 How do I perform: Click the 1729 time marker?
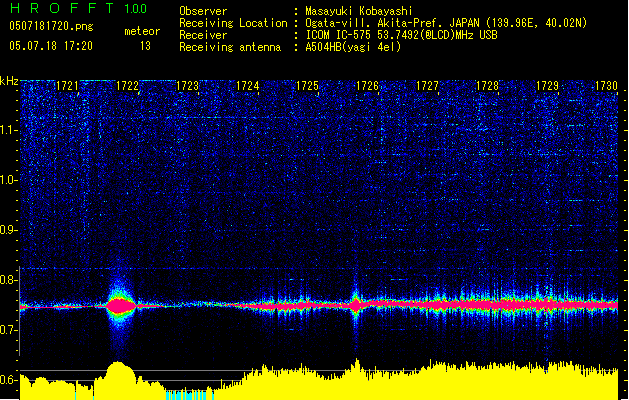click(x=547, y=86)
